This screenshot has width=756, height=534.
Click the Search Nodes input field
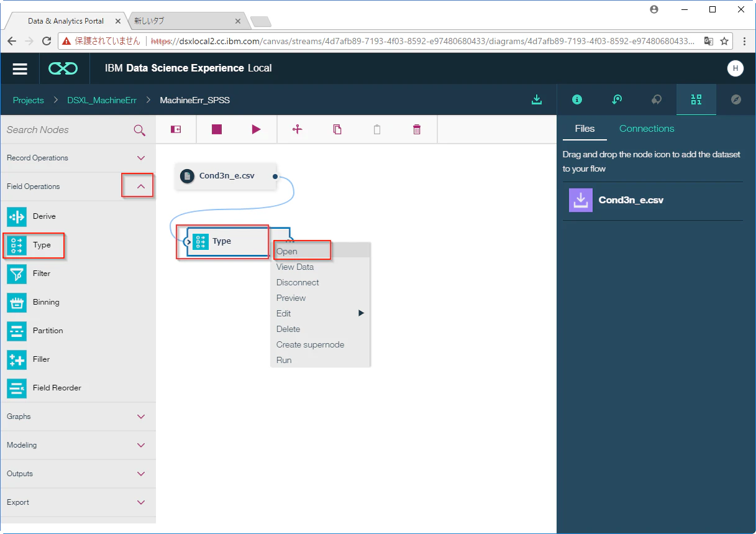(x=67, y=130)
